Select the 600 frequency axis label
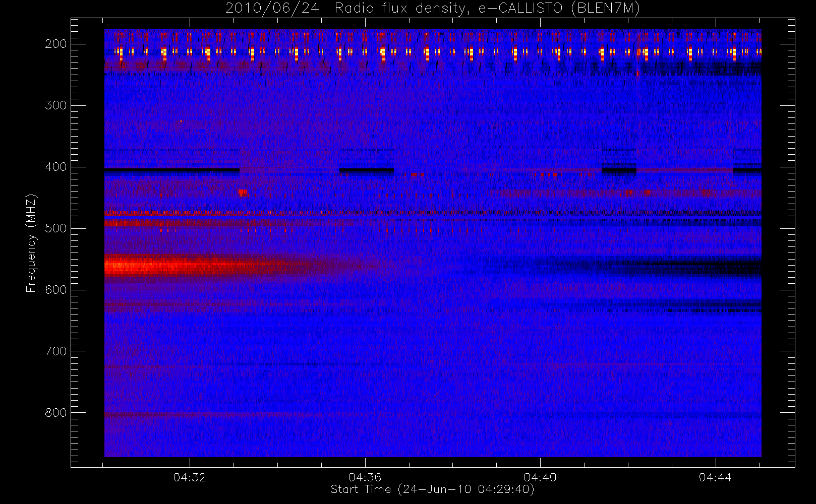This screenshot has height=504, width=816. [56, 290]
